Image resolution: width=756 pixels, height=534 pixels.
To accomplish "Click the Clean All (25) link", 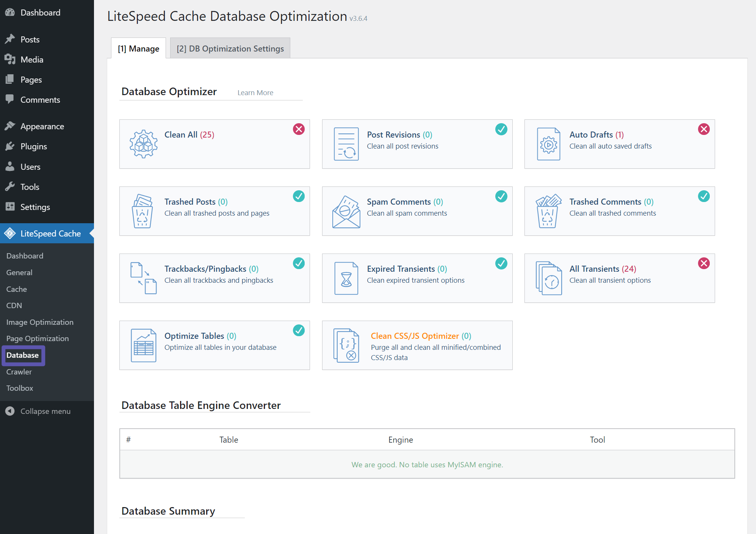I will coord(189,135).
